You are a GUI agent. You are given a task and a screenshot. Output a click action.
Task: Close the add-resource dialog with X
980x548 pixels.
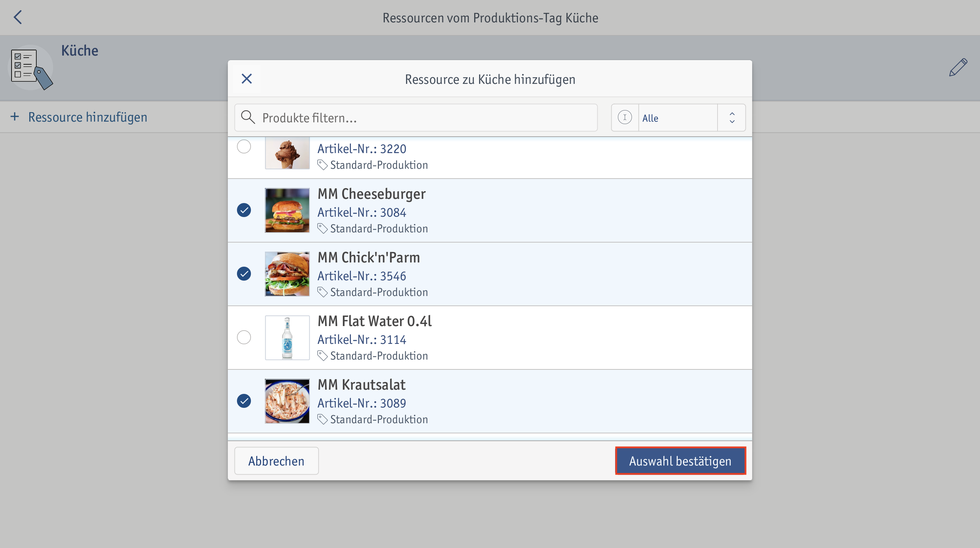click(246, 79)
